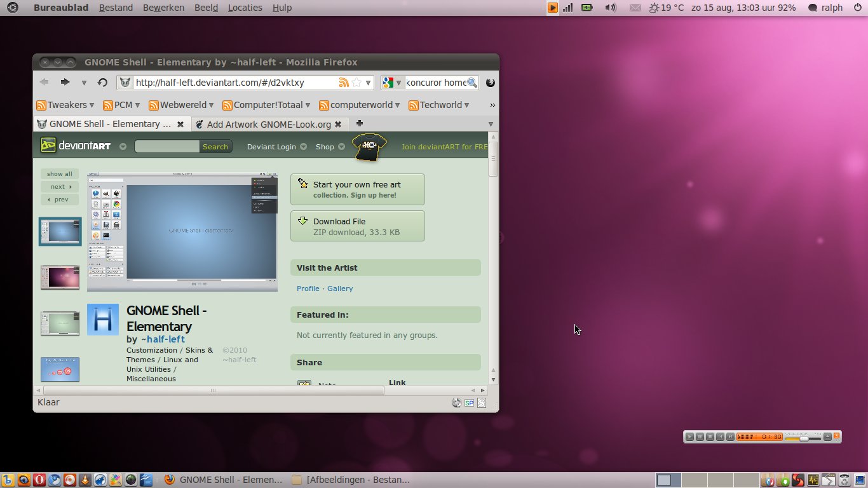Screen dimensions: 868x488
Task: Open the Firefox history dropdown arrow
Action: pos(83,83)
